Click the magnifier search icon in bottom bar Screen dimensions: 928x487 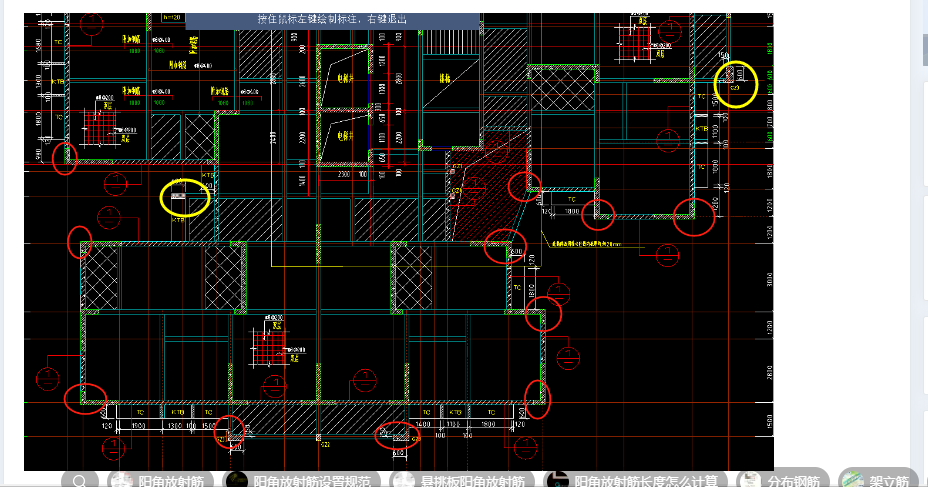tap(80, 480)
